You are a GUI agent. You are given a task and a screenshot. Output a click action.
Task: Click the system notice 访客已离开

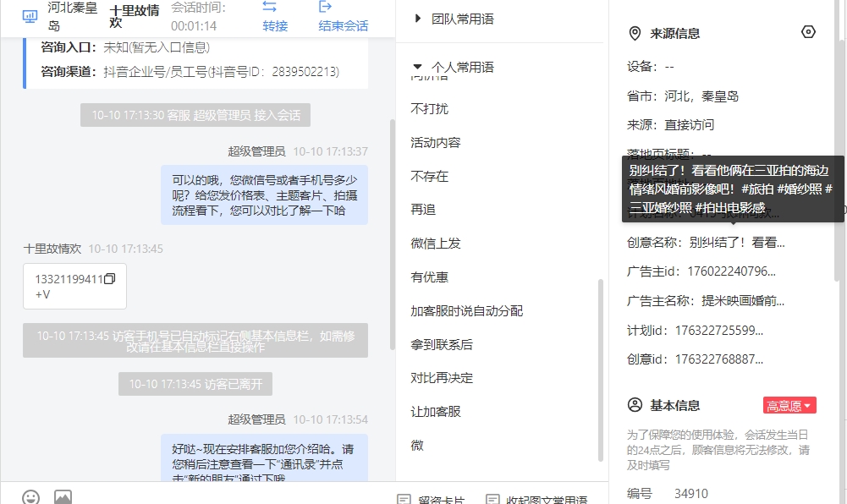(x=195, y=384)
